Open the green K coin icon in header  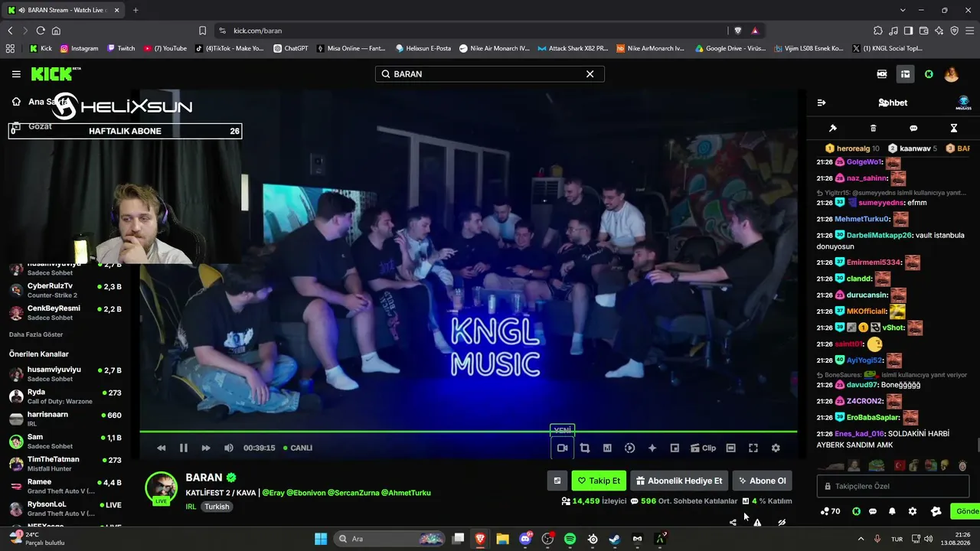929,74
